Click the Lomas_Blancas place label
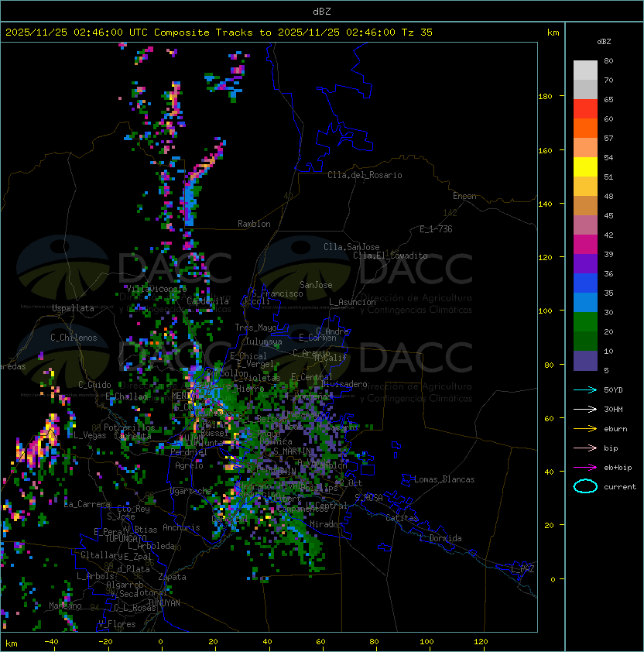644x652 pixels. pos(444,479)
